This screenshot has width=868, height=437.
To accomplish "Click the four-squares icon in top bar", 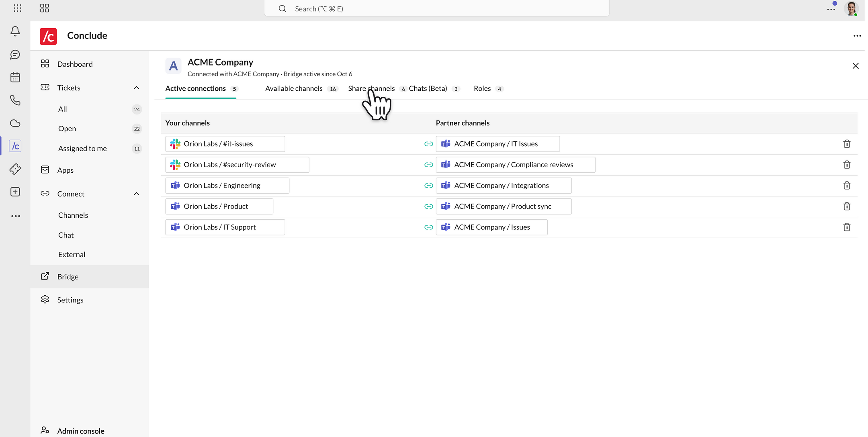I will click(x=45, y=8).
